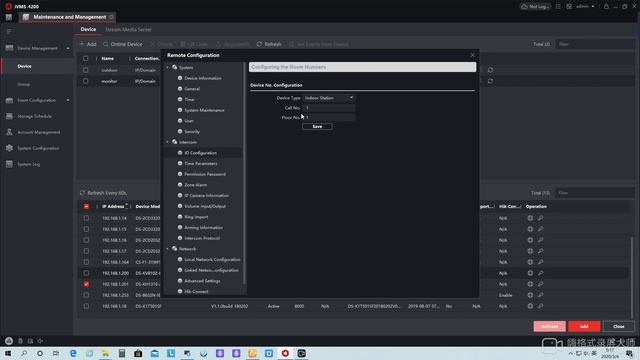Switch to the Device tab
Image resolution: width=640 pixels, height=360 pixels.
(x=88, y=29)
